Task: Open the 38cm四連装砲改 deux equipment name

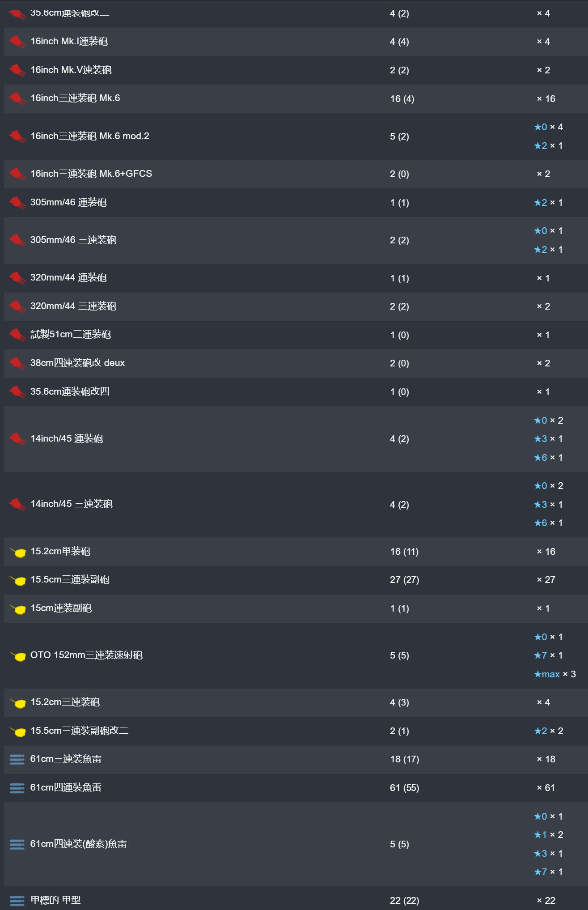Action: 77,363
